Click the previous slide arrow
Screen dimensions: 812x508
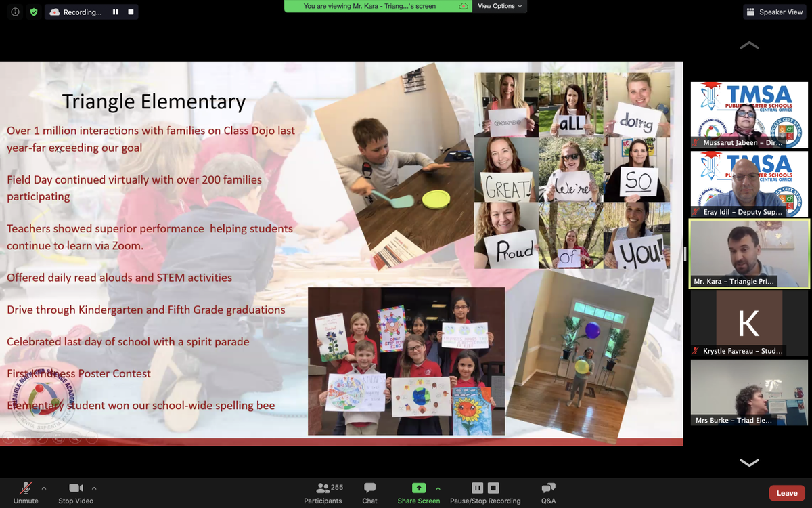pos(8,438)
